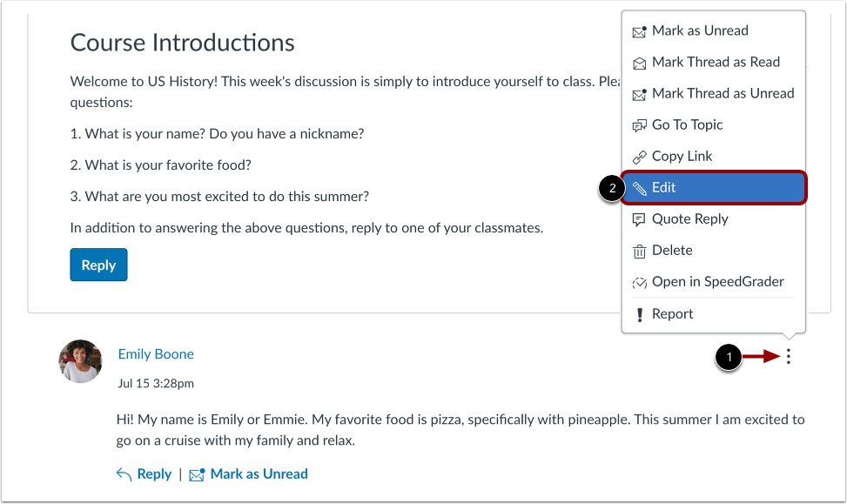Open Emily Boone's profile link
The image size is (847, 504).
click(x=156, y=353)
